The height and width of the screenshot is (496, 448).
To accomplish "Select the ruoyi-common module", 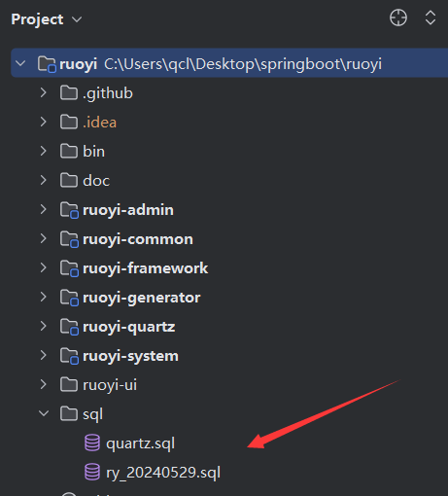I will [x=138, y=239].
